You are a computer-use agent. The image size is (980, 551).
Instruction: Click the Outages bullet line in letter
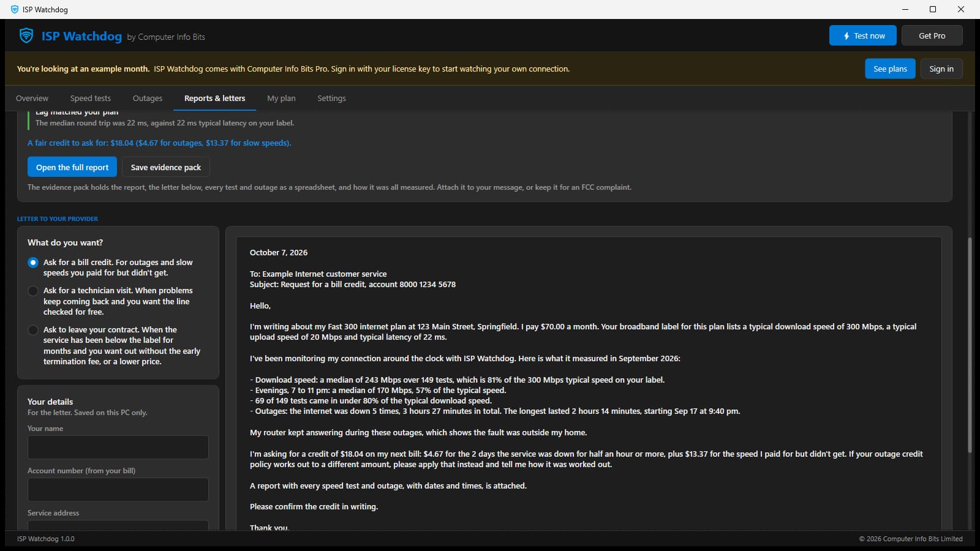tap(495, 411)
